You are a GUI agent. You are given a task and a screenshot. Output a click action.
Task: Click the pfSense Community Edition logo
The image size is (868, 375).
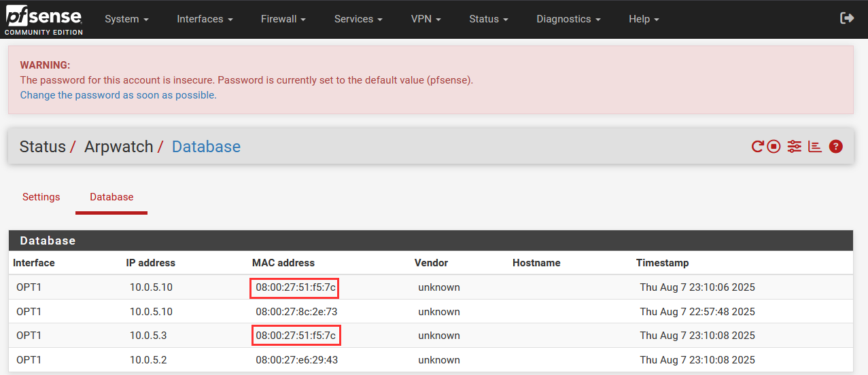[x=44, y=20]
